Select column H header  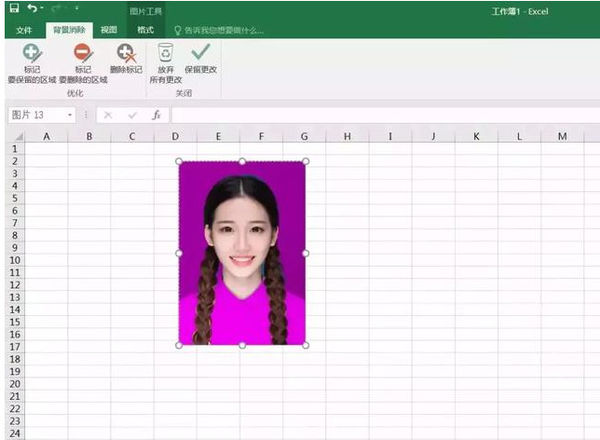(x=346, y=136)
